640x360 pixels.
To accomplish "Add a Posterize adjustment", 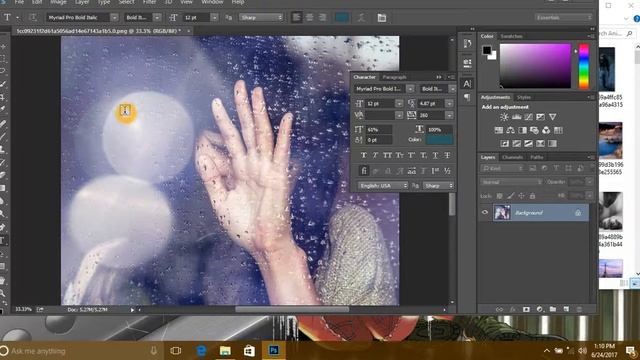I will click(516, 143).
